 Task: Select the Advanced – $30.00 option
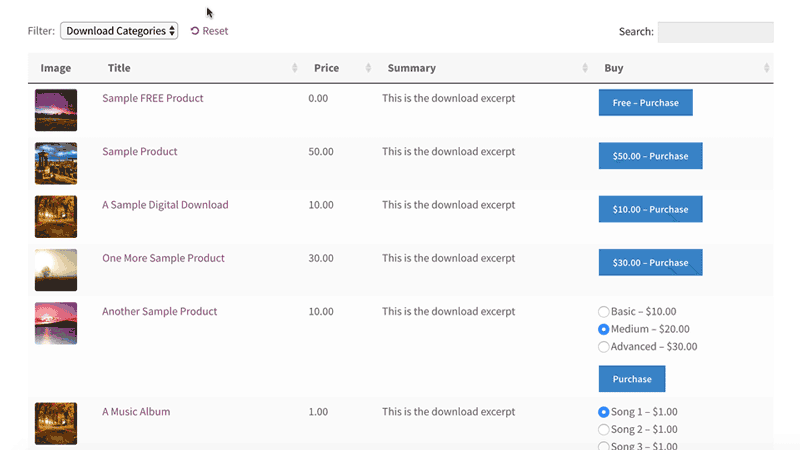[x=604, y=347]
